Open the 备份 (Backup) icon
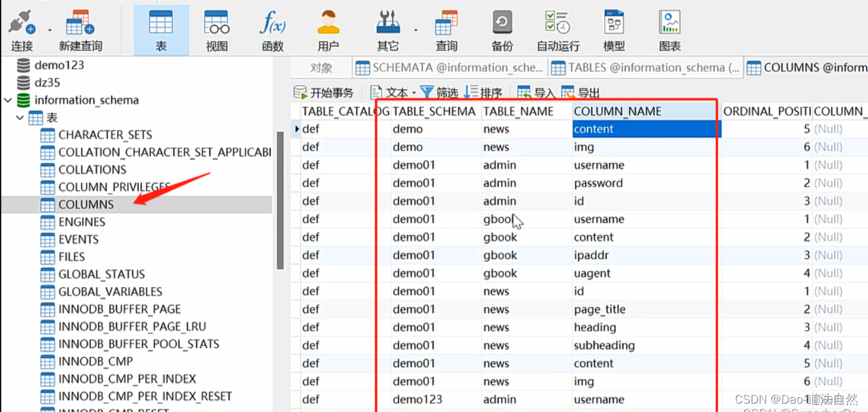The width and height of the screenshot is (868, 412). point(502,29)
